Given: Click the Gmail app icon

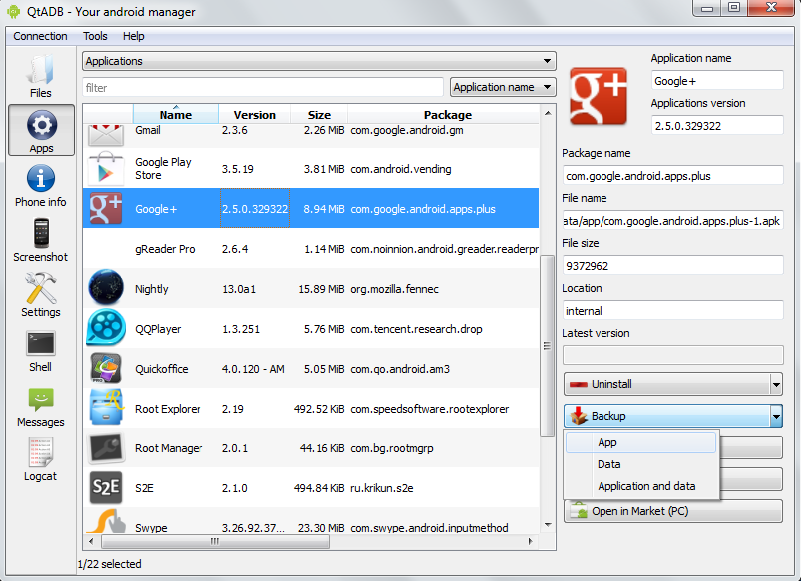Looking at the screenshot, I should [106, 135].
